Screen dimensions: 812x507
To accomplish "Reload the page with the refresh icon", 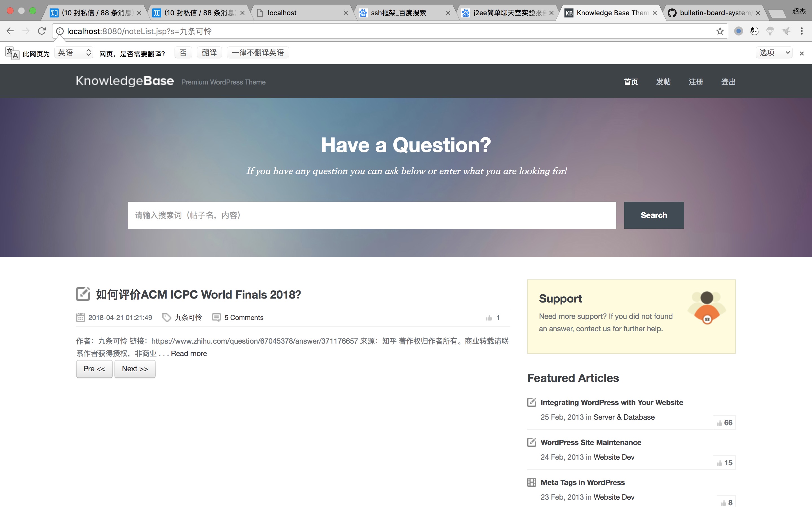I will tap(42, 31).
